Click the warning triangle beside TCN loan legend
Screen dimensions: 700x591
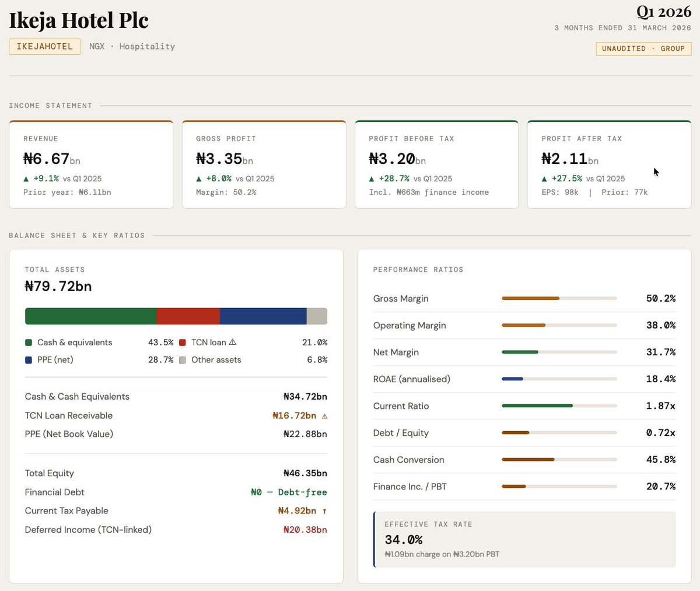click(x=233, y=342)
